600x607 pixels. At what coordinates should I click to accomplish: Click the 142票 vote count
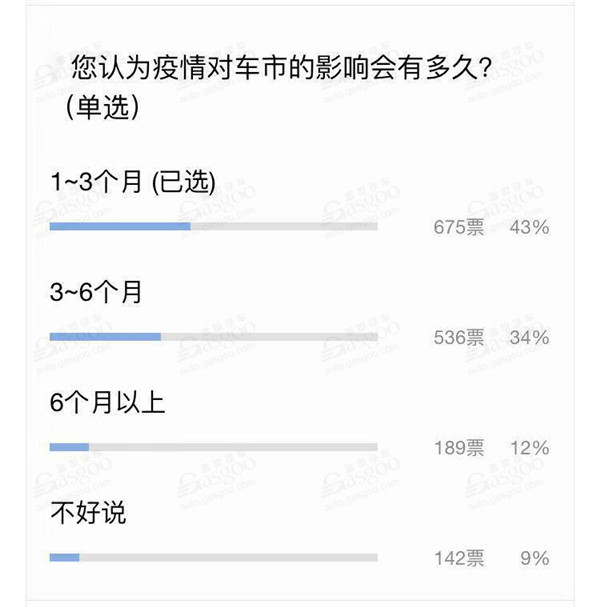pos(459,558)
